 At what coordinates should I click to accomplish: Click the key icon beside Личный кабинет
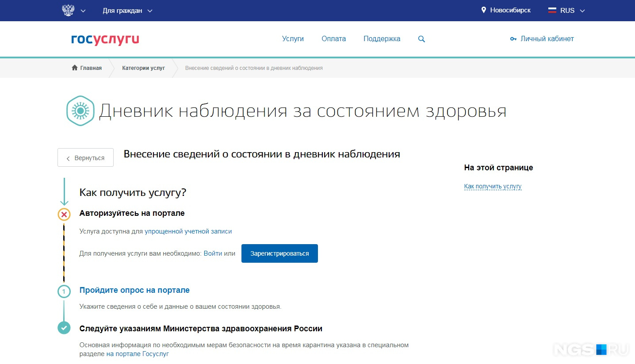pos(513,39)
